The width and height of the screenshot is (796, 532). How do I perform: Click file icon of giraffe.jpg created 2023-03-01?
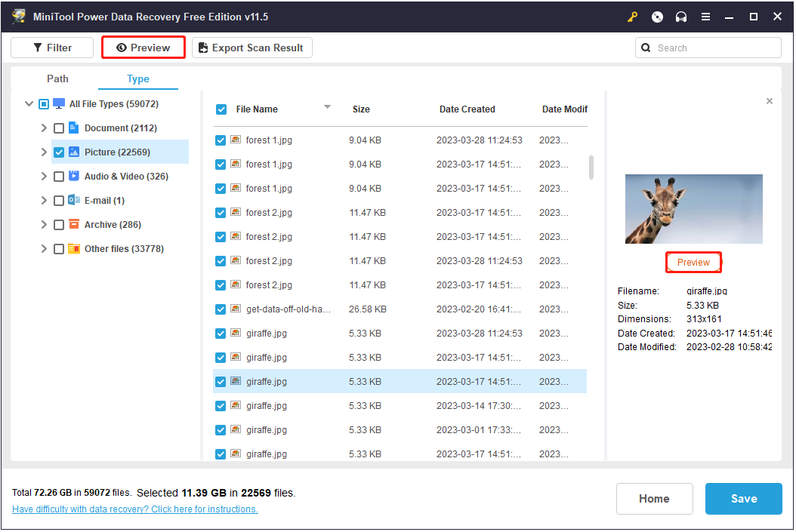point(236,429)
